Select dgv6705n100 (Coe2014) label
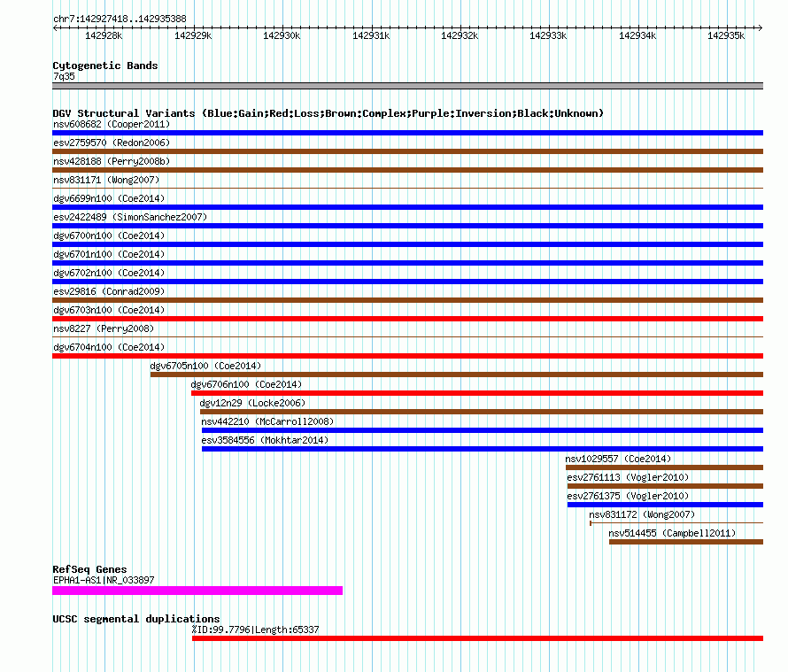This screenshot has width=788, height=672. (x=205, y=366)
